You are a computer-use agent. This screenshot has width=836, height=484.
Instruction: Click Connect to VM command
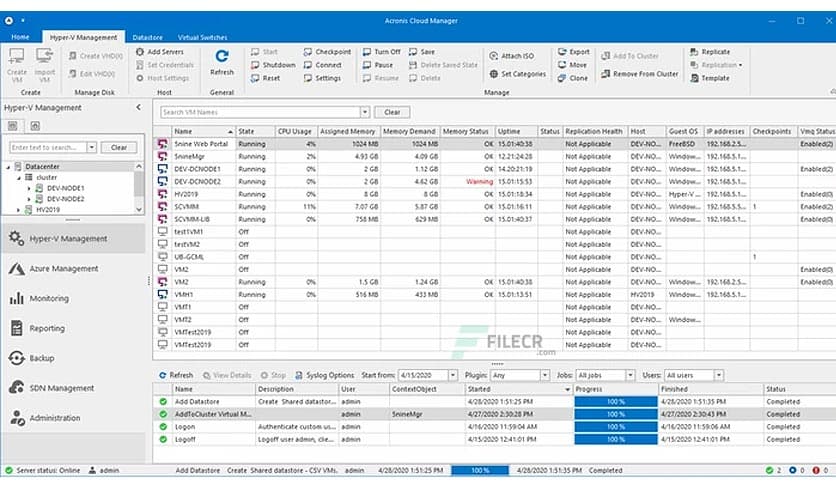(323, 65)
